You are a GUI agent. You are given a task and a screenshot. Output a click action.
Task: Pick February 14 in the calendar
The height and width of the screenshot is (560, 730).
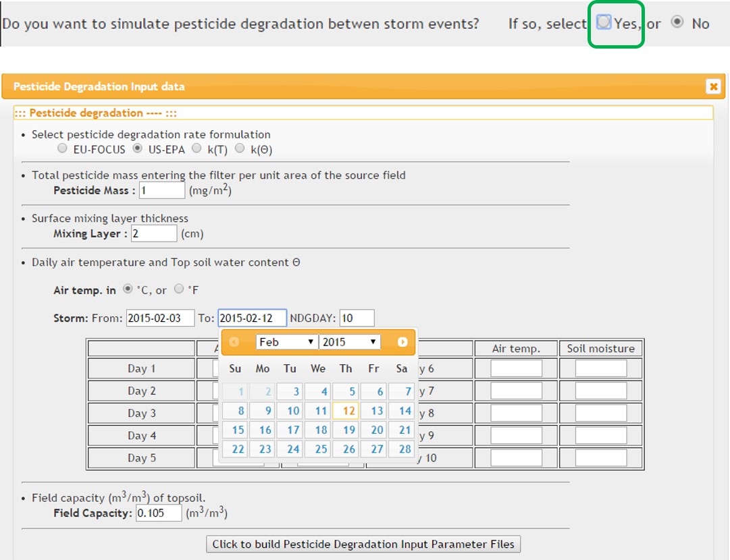[x=402, y=411]
